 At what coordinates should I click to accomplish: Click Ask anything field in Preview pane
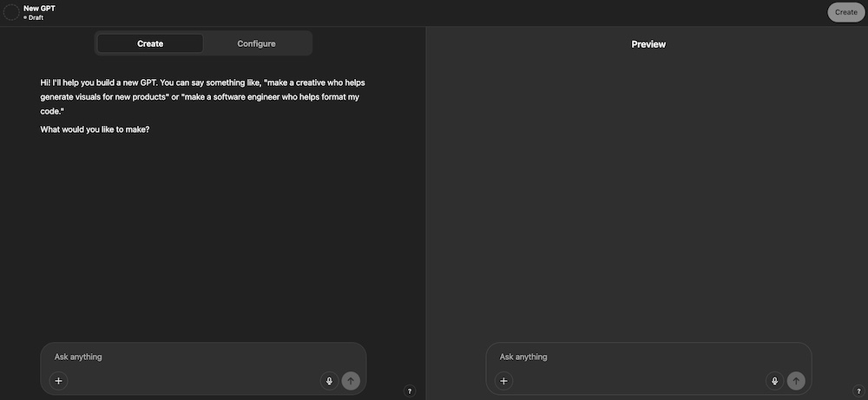tap(648, 357)
